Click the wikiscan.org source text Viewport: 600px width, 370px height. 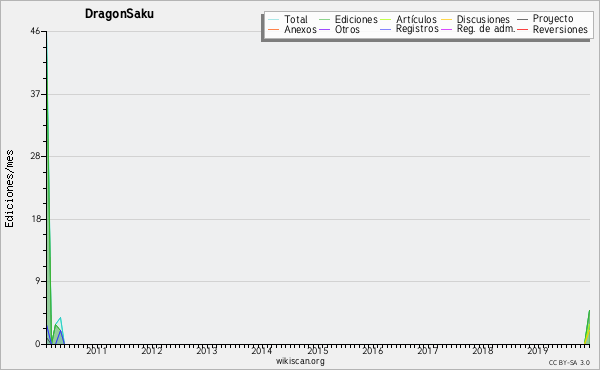300,361
